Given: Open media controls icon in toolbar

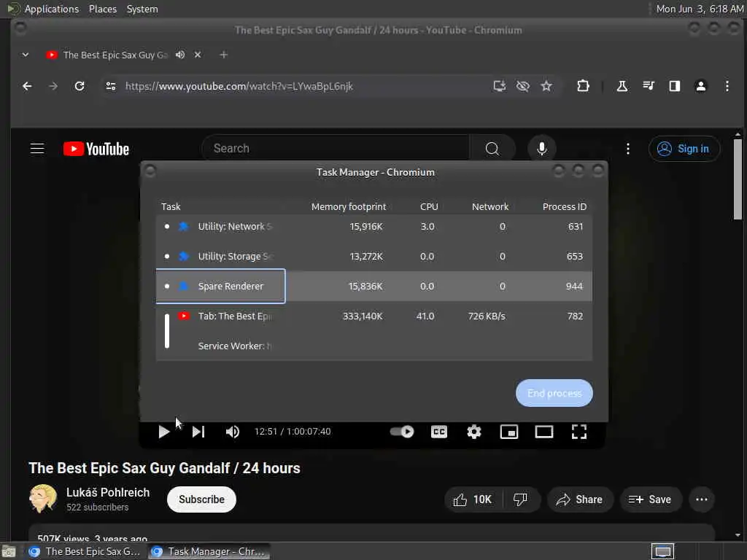Looking at the screenshot, I should (649, 86).
